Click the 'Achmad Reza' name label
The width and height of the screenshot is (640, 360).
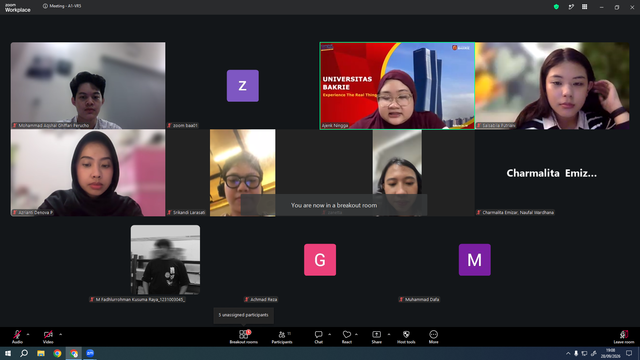click(261, 300)
